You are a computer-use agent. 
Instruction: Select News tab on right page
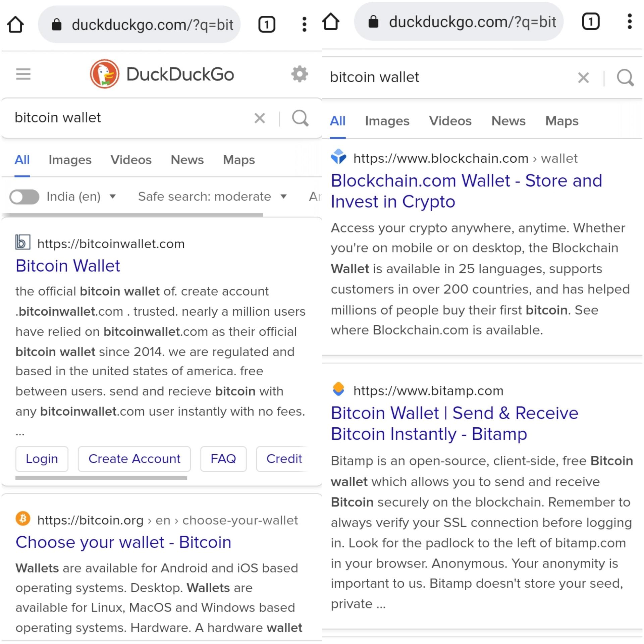[508, 121]
